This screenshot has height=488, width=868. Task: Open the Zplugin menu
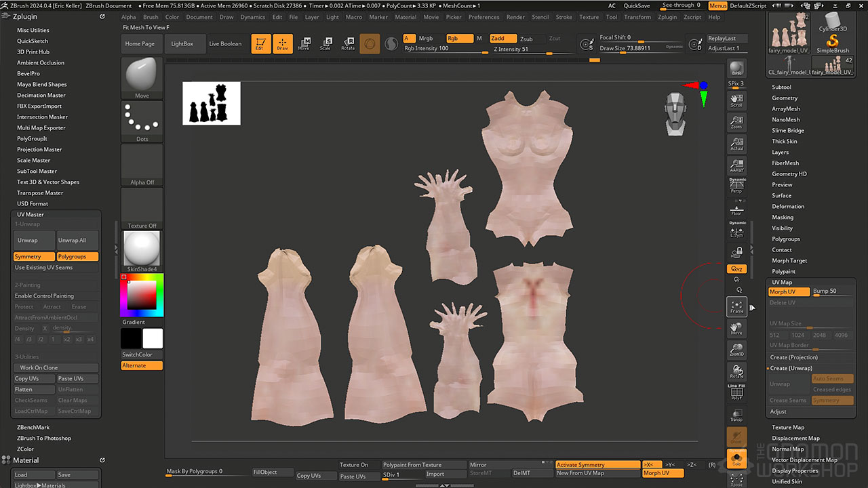click(667, 17)
